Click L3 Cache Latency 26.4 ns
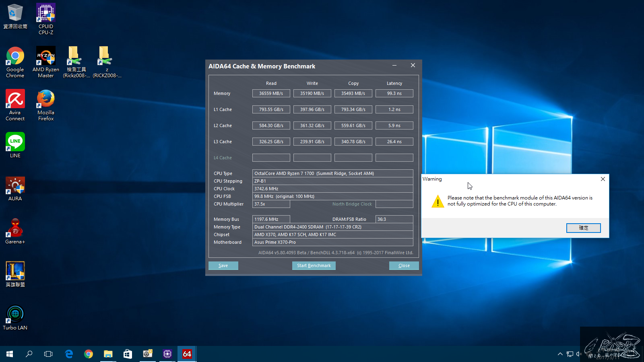The width and height of the screenshot is (644, 362). coord(394,142)
